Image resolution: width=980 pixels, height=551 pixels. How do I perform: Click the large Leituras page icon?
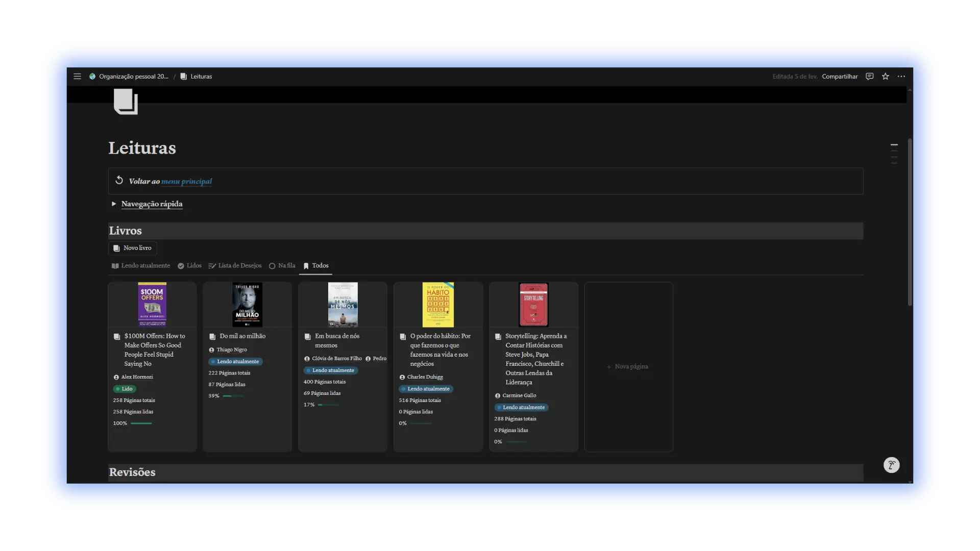click(126, 102)
